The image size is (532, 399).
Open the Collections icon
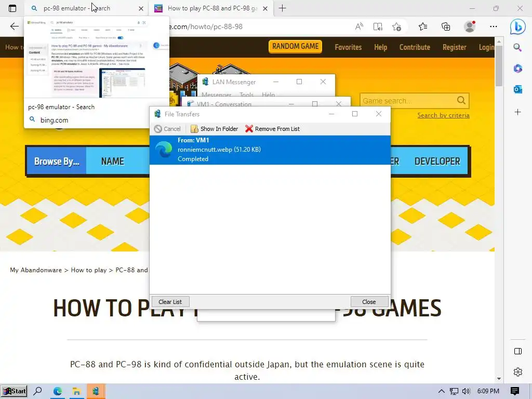[x=446, y=26]
